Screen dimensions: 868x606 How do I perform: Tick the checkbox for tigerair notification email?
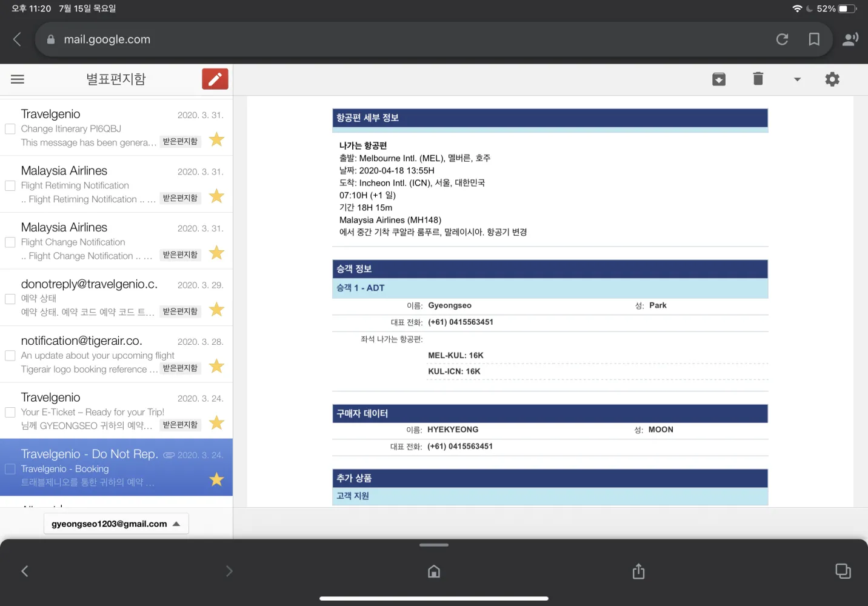pyautogui.click(x=10, y=356)
